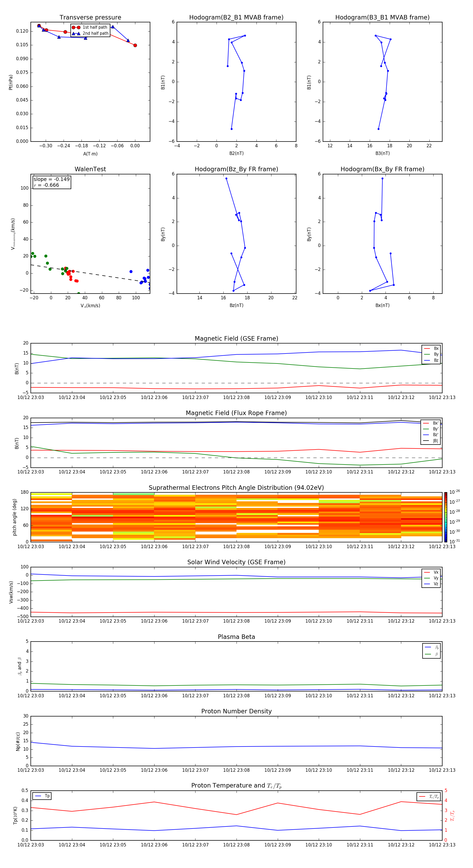The image size is (473, 868).
Task: Select the "Tp(10⁶K)" y-axis label
Action: [x=15, y=815]
